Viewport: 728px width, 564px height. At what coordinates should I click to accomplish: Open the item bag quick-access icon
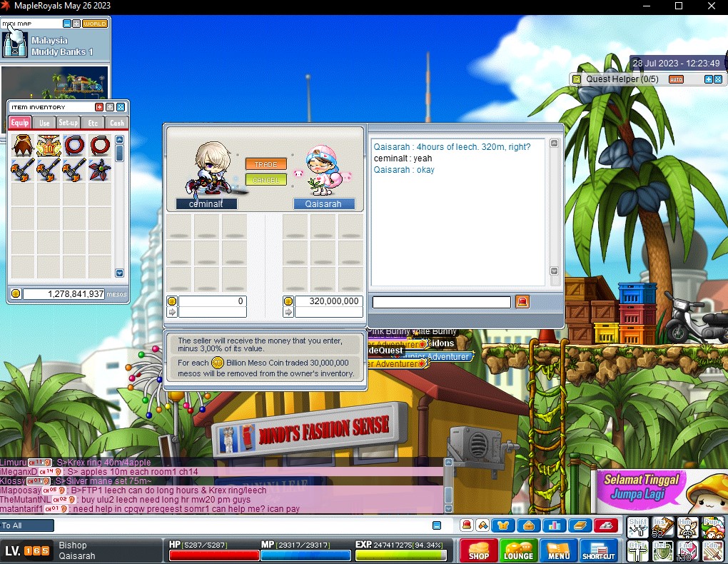tap(529, 525)
